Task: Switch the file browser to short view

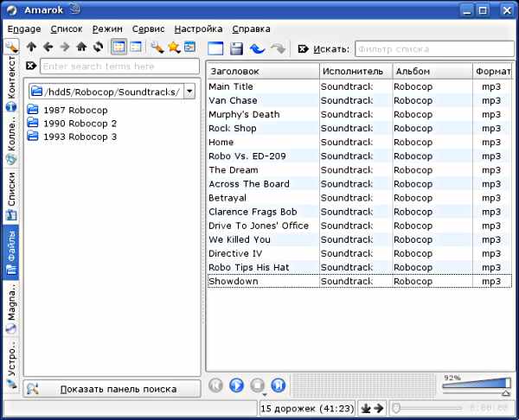Action: (x=119, y=47)
